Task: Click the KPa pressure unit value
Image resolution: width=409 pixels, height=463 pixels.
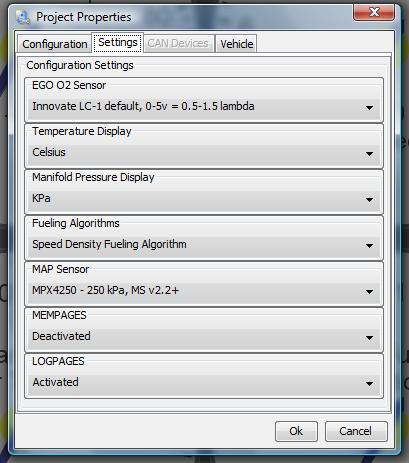Action: click(x=41, y=198)
